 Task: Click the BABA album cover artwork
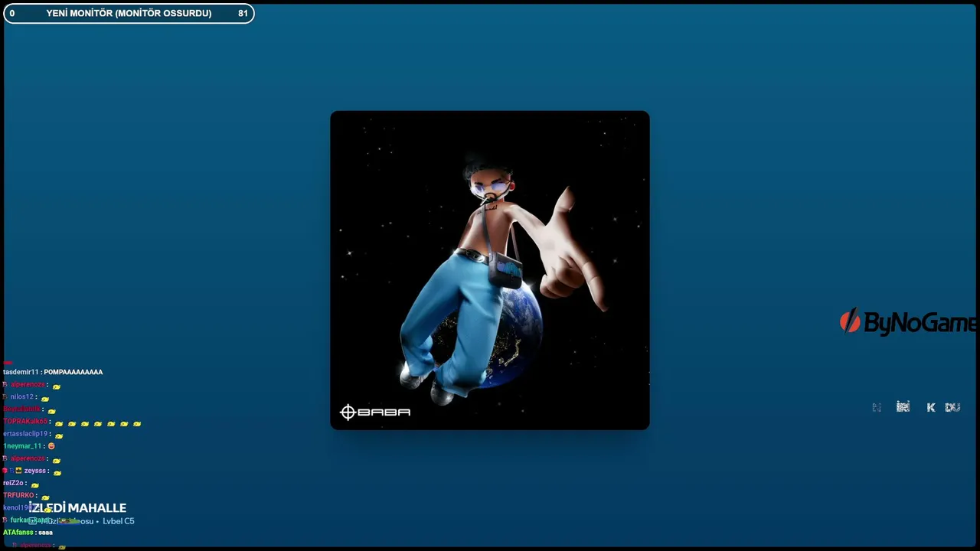(490, 270)
